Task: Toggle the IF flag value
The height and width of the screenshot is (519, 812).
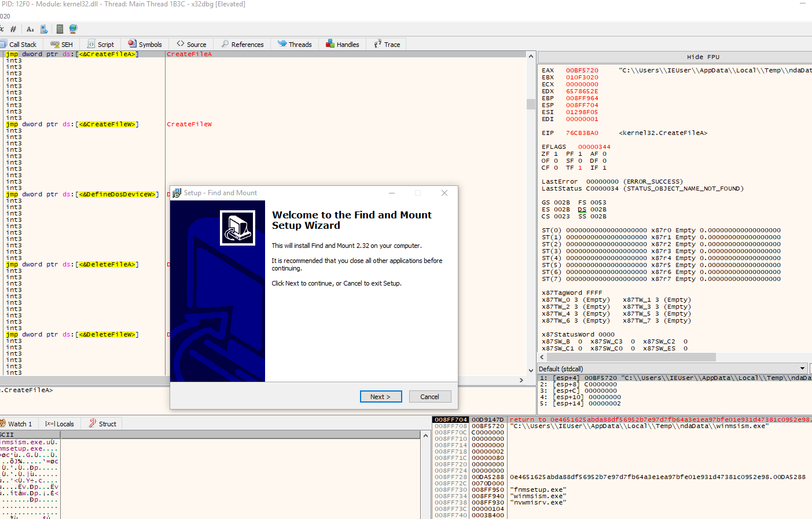Action: [604, 168]
